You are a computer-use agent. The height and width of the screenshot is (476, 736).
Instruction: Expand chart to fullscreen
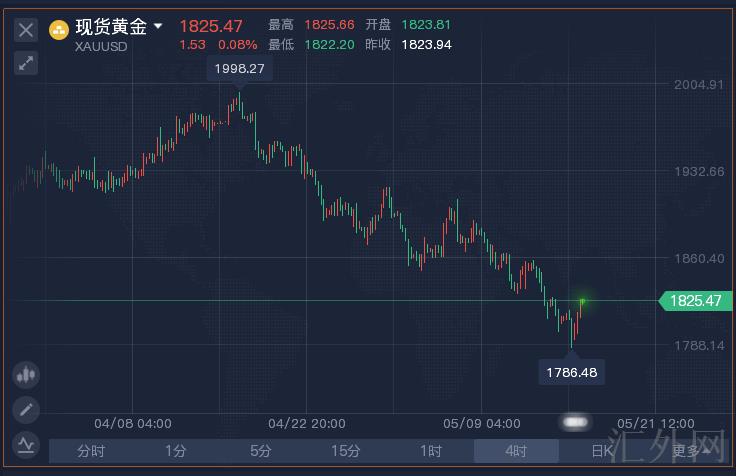[26, 63]
